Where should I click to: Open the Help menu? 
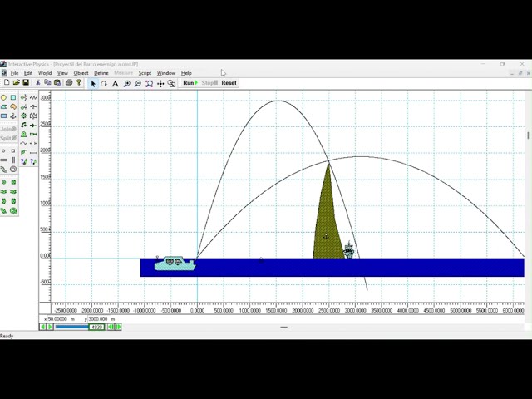point(186,73)
